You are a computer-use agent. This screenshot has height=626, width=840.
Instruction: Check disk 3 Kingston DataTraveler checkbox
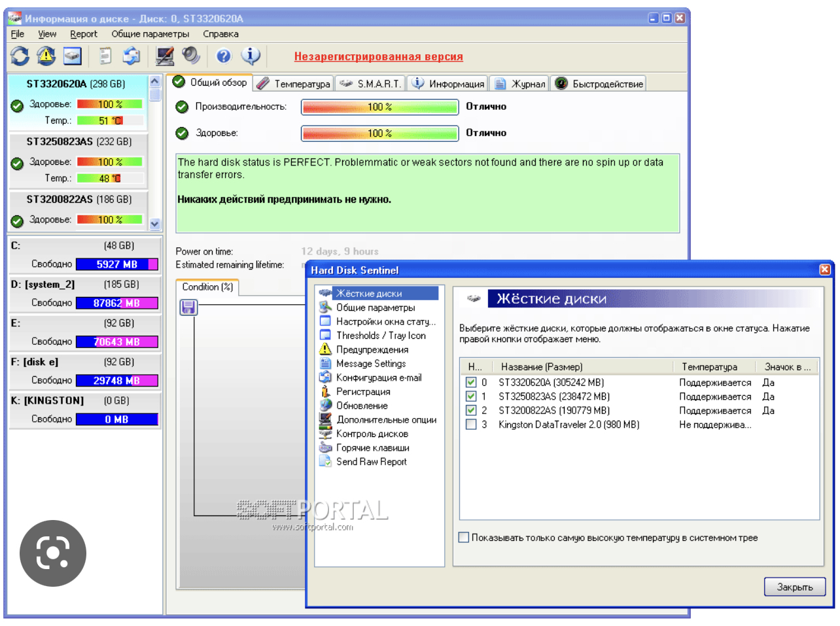(x=471, y=425)
